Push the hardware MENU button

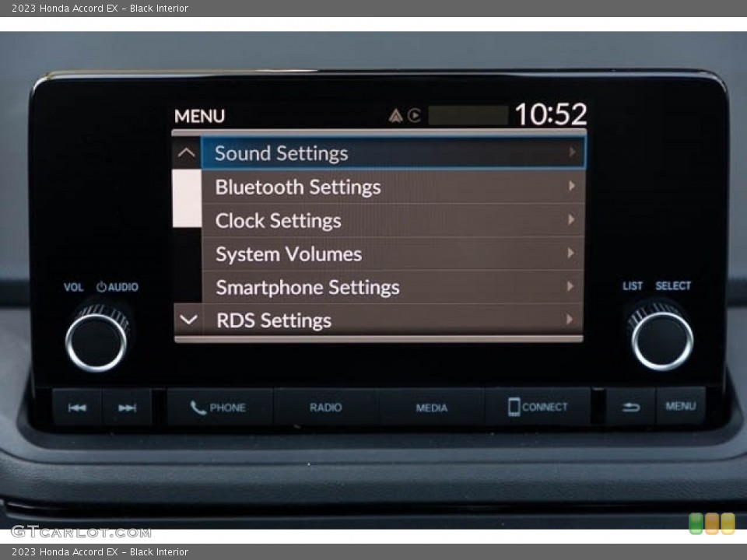click(x=680, y=406)
